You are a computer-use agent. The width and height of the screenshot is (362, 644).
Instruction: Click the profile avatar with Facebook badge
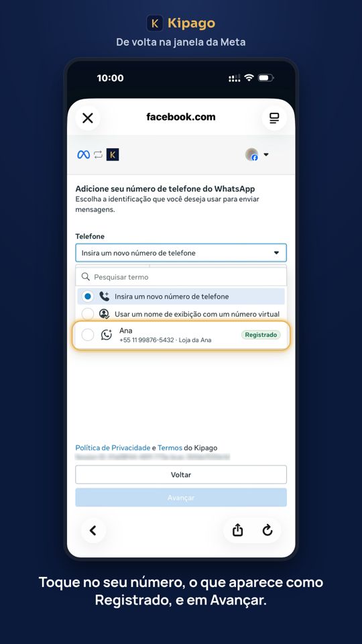click(251, 154)
